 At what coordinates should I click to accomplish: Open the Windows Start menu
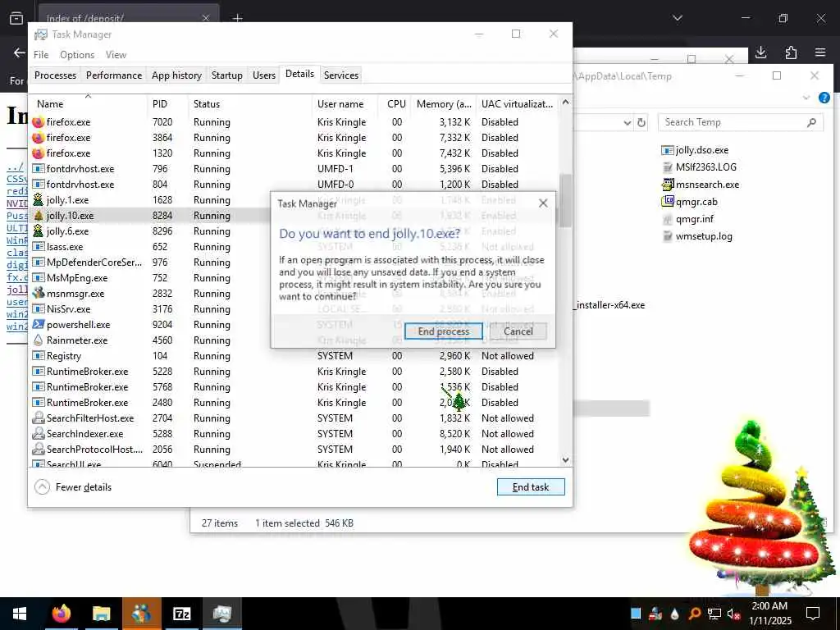click(20, 614)
